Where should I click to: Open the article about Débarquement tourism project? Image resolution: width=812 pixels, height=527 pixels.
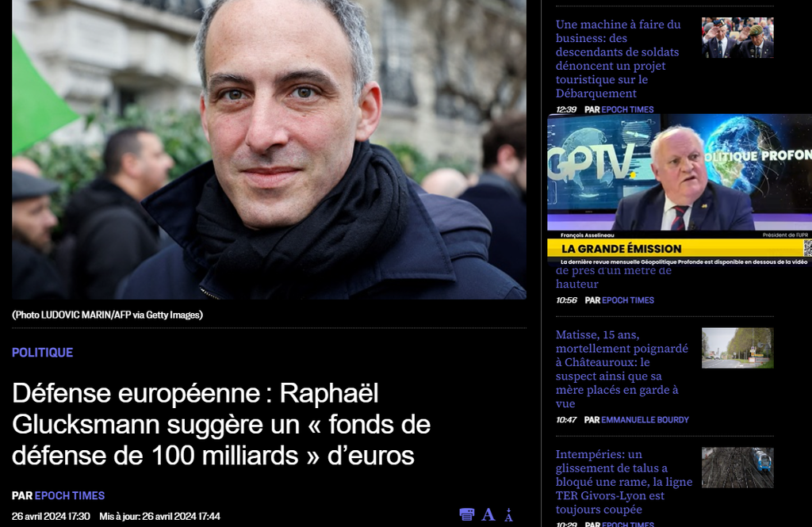coord(618,59)
